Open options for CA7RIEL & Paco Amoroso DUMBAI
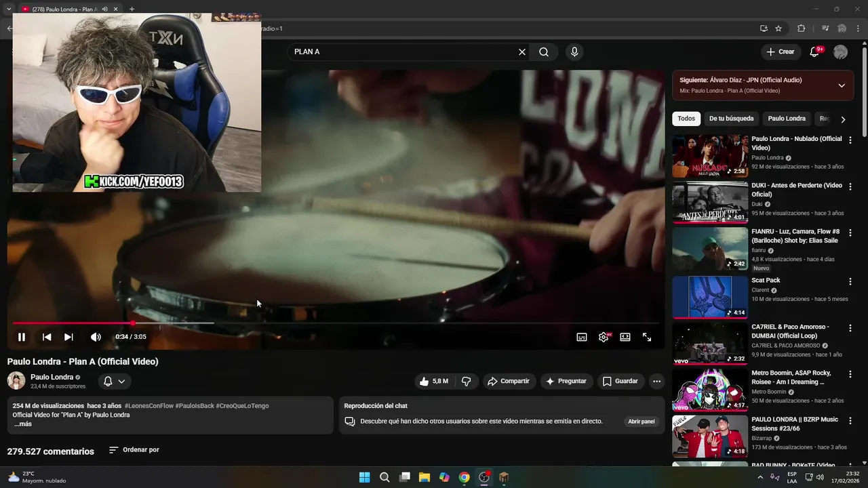 click(850, 328)
